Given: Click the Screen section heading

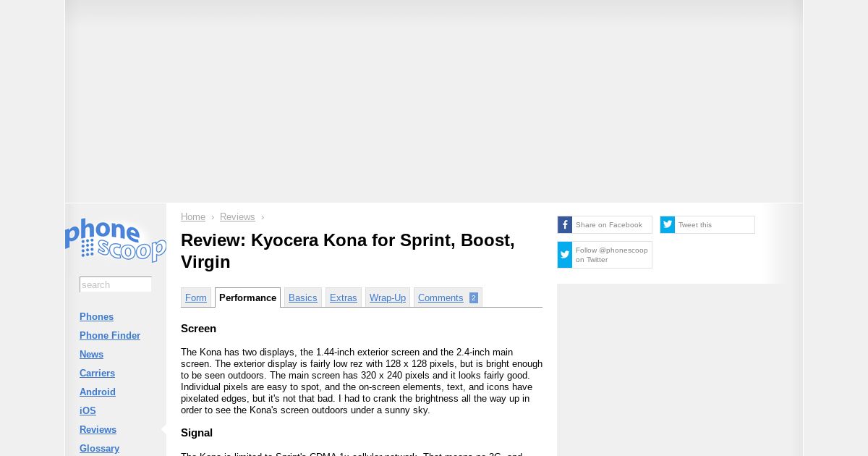Looking at the screenshot, I should [x=198, y=329].
